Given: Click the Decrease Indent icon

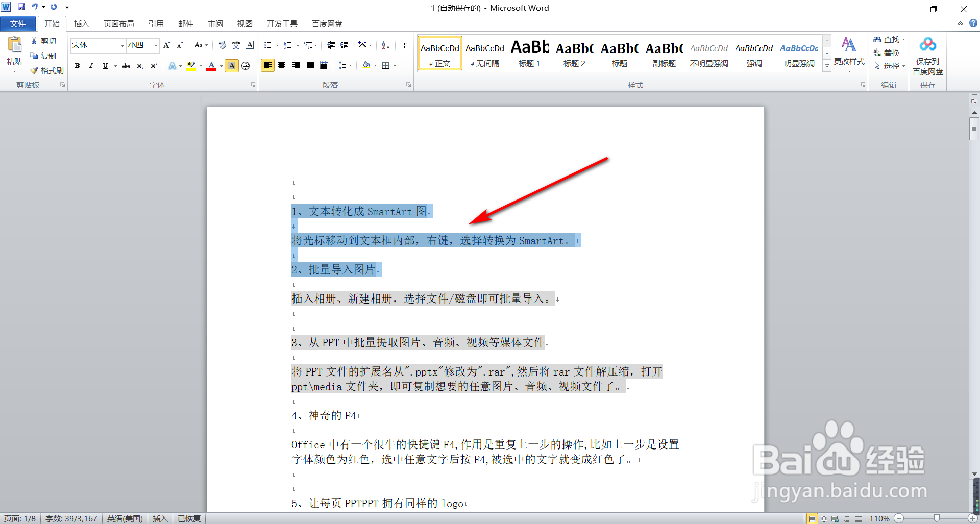Looking at the screenshot, I should pyautogui.click(x=331, y=45).
